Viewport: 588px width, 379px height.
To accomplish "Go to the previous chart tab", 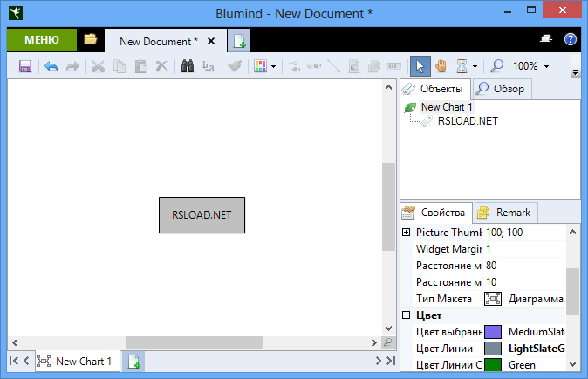I will point(26,361).
